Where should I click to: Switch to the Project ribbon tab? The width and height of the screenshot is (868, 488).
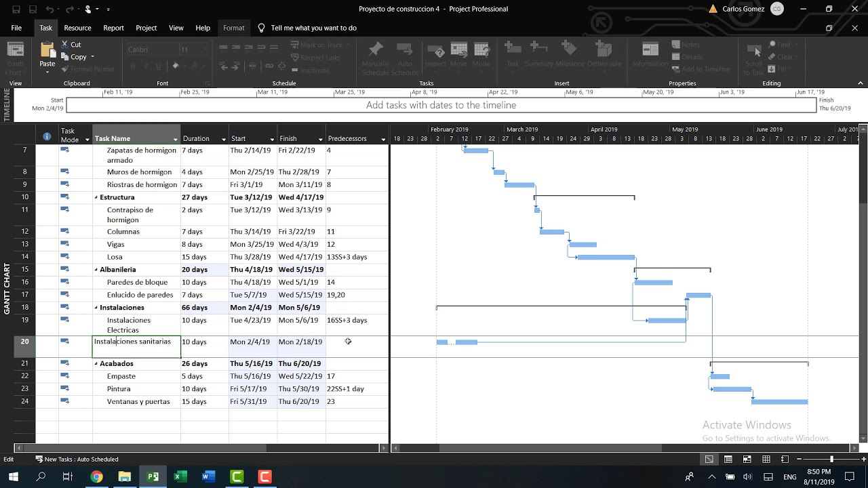(146, 28)
